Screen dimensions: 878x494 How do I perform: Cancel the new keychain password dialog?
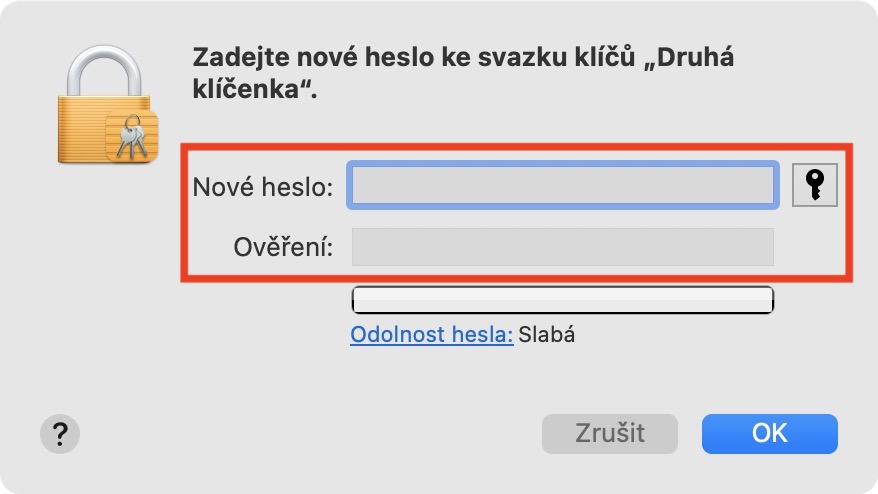tap(609, 433)
